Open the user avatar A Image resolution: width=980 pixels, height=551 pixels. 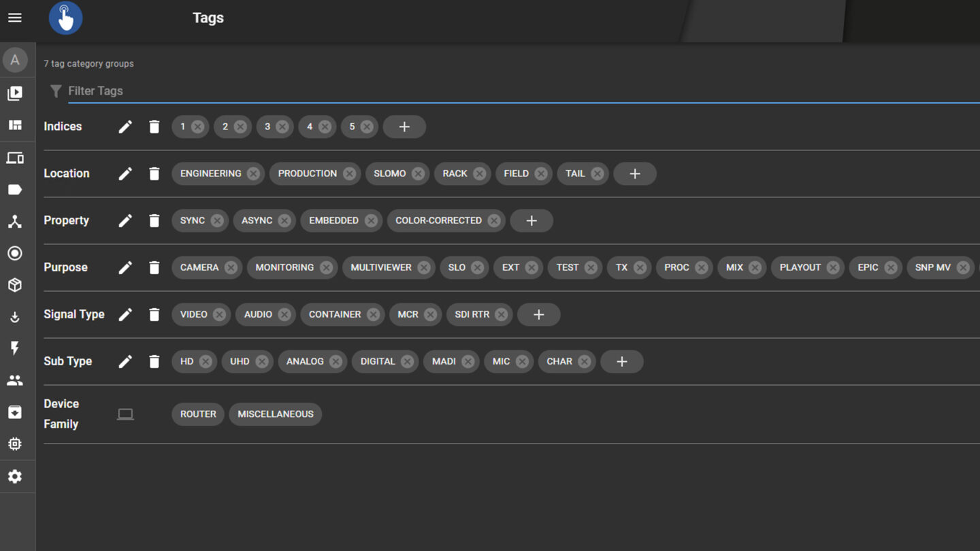(15, 60)
